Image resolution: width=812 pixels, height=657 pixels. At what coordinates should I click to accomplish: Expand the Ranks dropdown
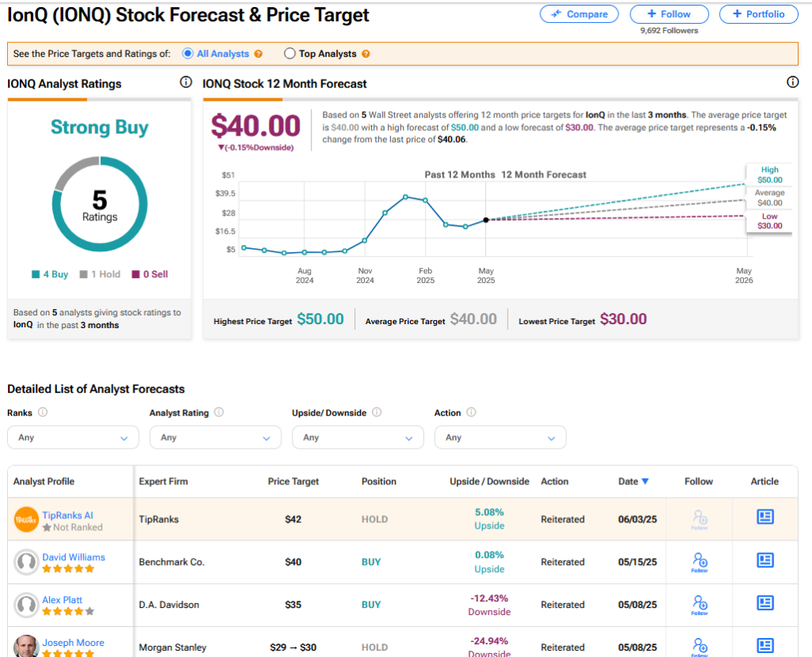coord(73,437)
